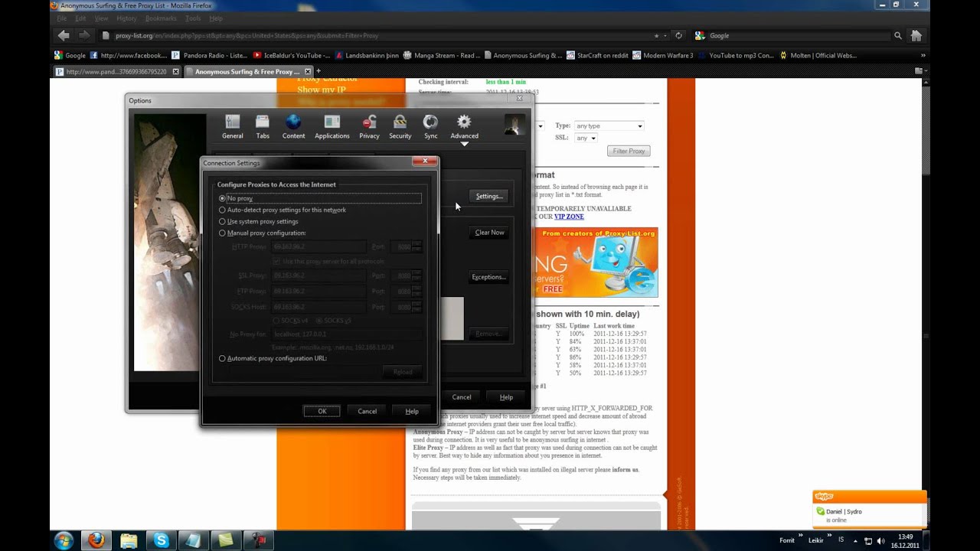Image resolution: width=980 pixels, height=551 pixels.
Task: Open the Google bookmark
Action: (x=70, y=55)
